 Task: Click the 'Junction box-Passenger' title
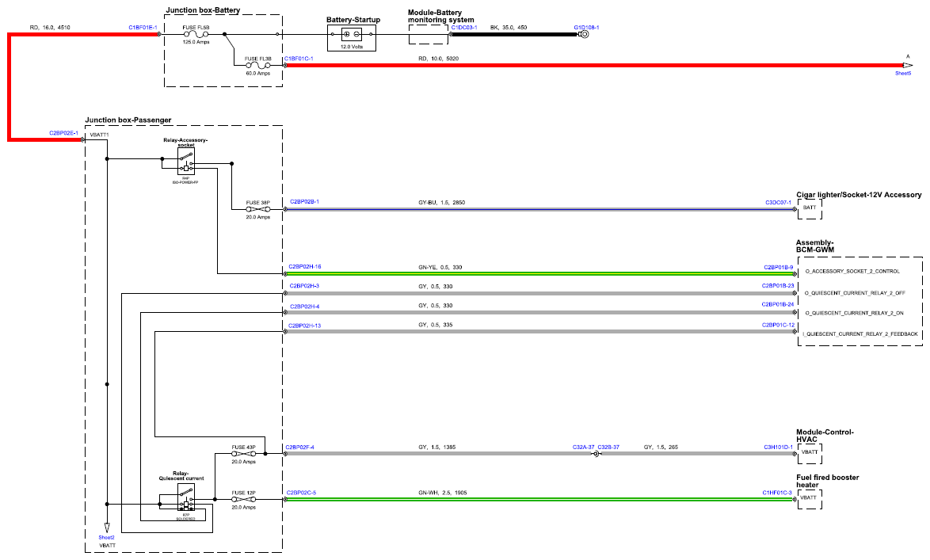128,120
